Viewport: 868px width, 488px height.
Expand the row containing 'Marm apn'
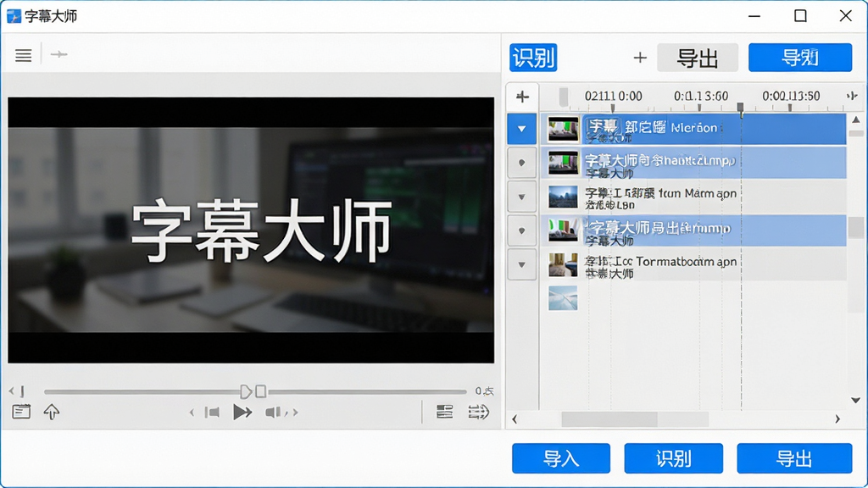pyautogui.click(x=521, y=197)
